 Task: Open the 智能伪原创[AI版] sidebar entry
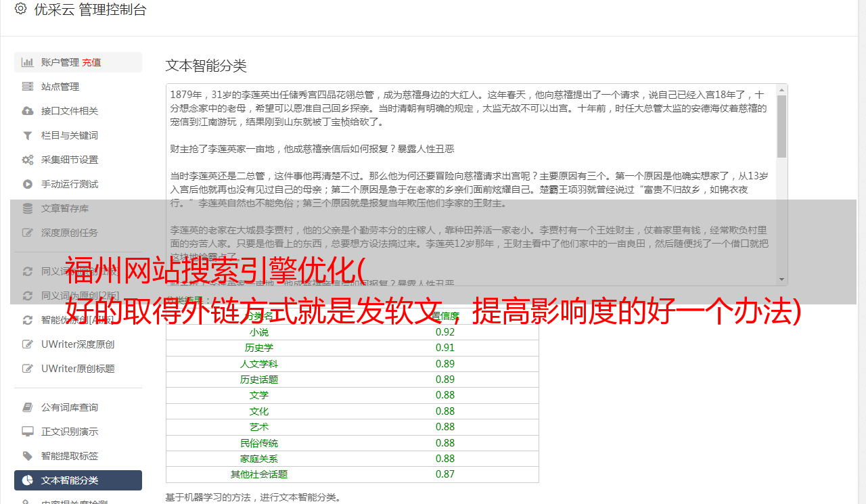click(78, 320)
